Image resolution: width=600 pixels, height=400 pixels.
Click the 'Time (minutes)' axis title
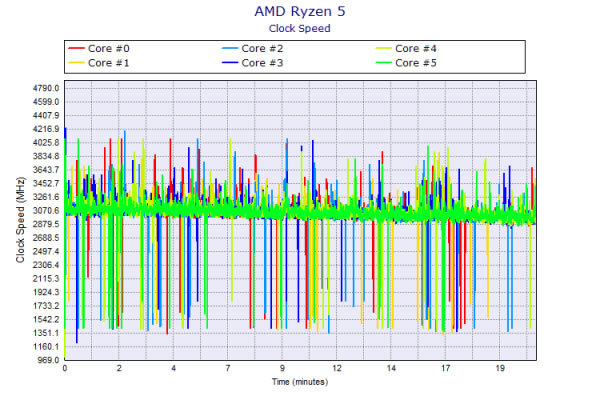click(x=300, y=382)
